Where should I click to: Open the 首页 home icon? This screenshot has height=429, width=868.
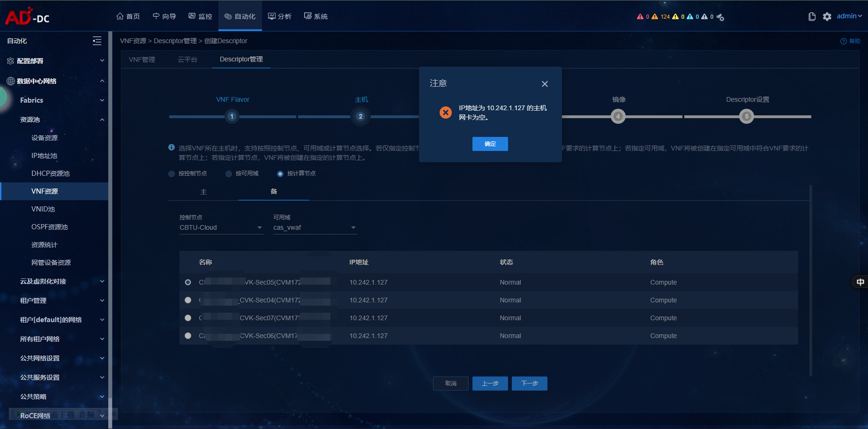(x=120, y=16)
